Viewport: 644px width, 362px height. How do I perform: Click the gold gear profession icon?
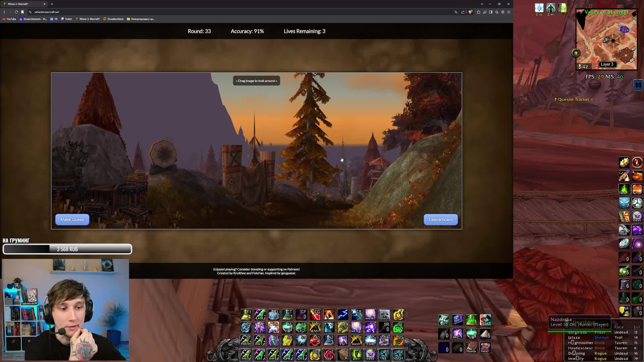click(624, 162)
